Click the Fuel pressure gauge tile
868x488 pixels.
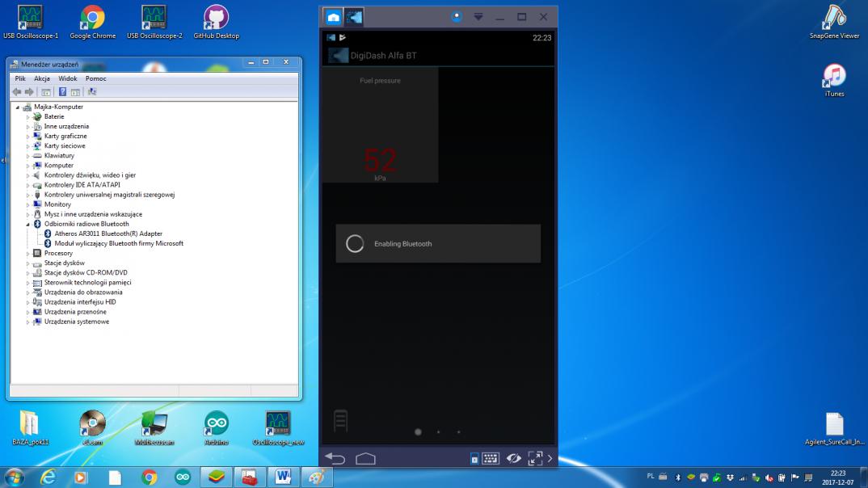pyautogui.click(x=380, y=124)
